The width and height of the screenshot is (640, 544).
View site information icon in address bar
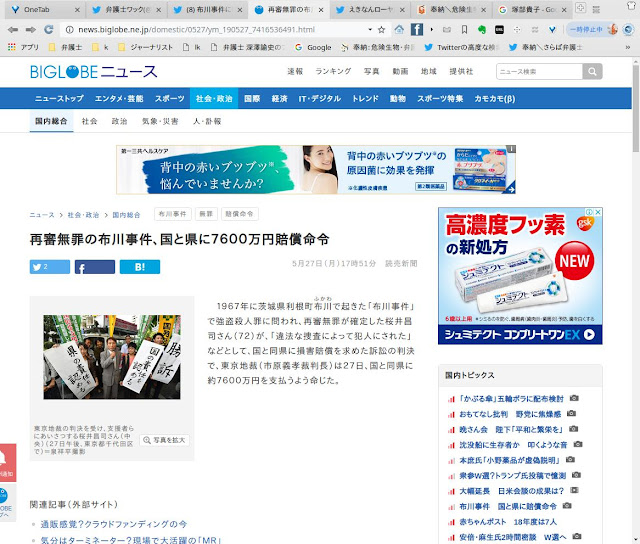point(69,29)
